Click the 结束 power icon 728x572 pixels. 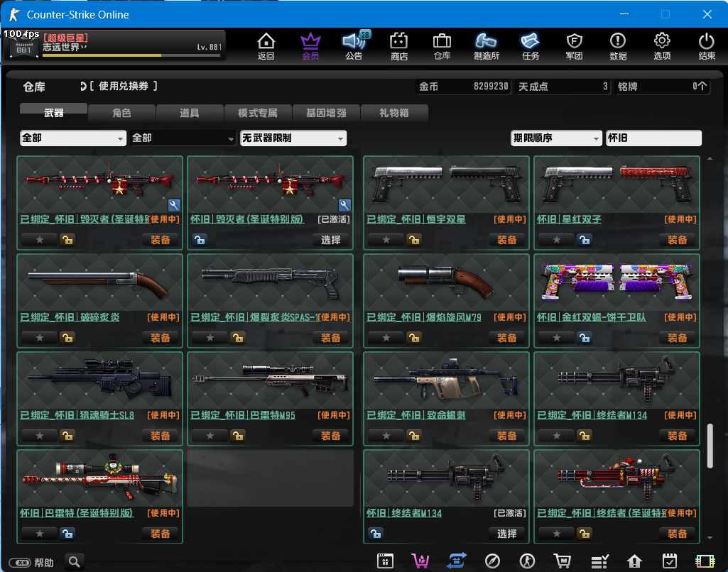[706, 46]
